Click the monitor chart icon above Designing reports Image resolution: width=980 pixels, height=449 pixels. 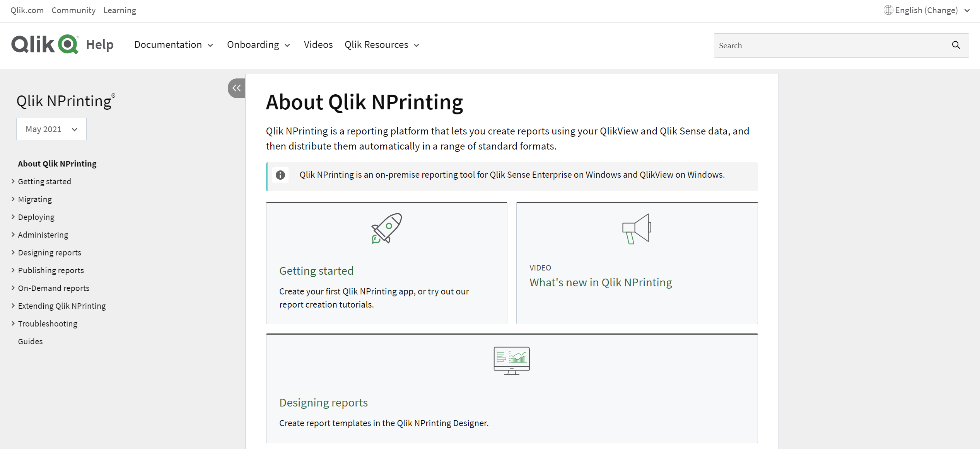512,361
